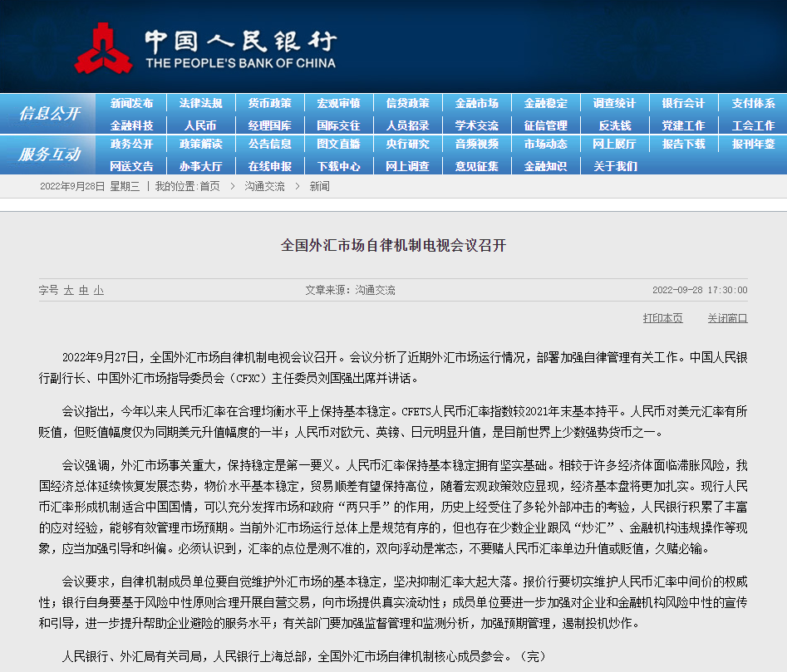Open 网送文告 navigation item
The height and width of the screenshot is (672, 787).
coord(131,166)
